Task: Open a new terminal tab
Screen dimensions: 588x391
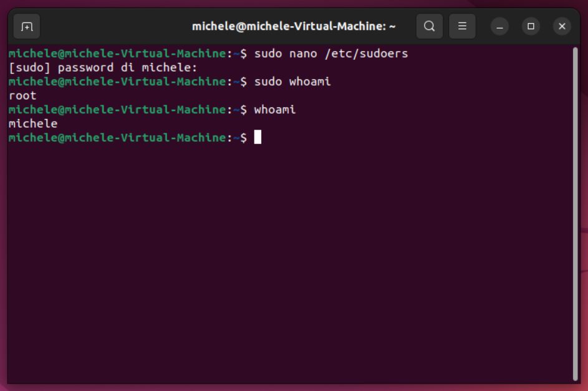Action: coord(27,27)
